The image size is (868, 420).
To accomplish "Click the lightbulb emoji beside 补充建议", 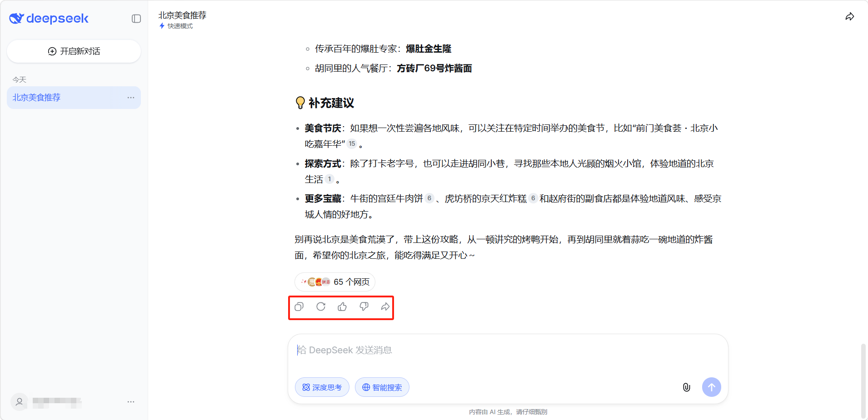I will click(300, 103).
